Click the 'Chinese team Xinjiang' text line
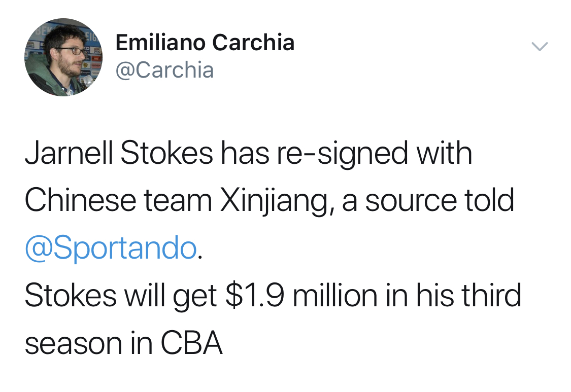The height and width of the screenshot is (392, 571). pos(270,200)
